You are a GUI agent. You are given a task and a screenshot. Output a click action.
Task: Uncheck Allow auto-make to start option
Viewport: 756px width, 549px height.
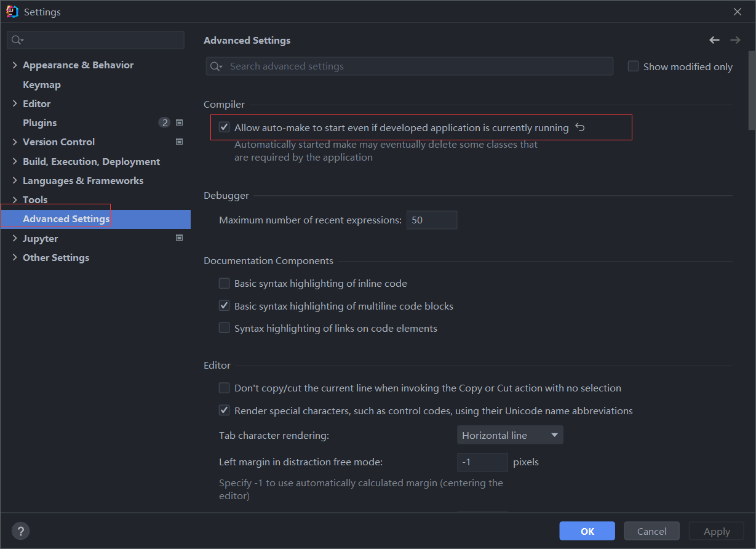225,128
